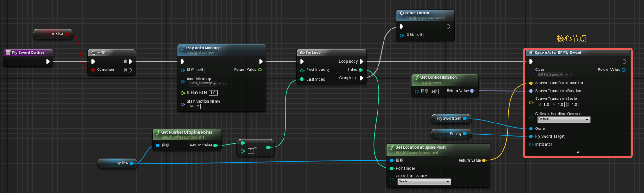Image resolution: width=644 pixels, height=193 pixels.
Task: Open the Coordinate Space World dropdown
Action: tap(423, 181)
